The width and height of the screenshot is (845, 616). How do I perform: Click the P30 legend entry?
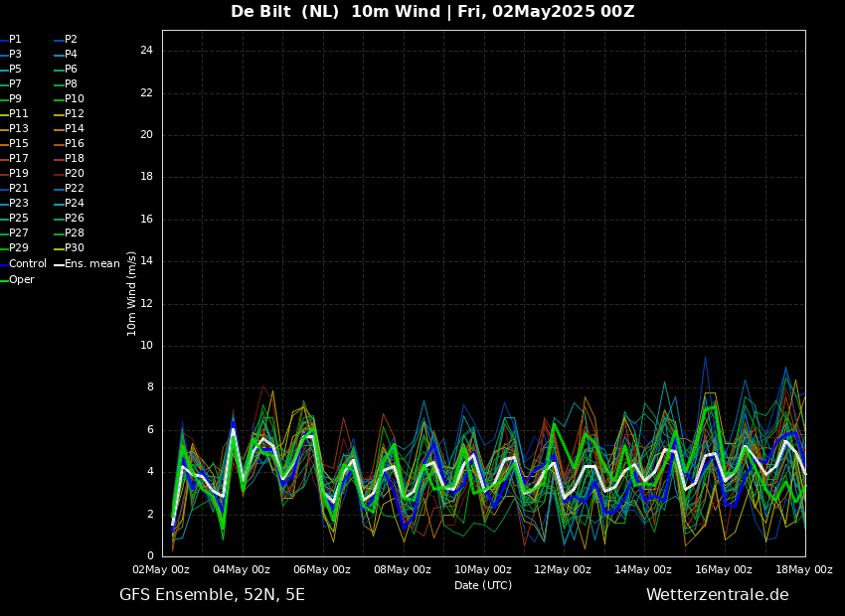coord(74,248)
